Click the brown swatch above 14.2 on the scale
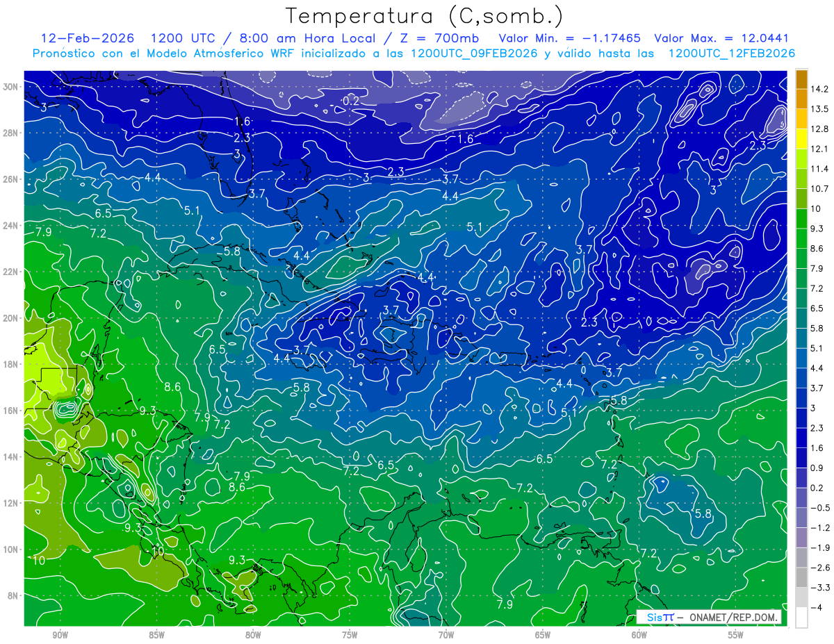834x644 pixels. (801, 79)
